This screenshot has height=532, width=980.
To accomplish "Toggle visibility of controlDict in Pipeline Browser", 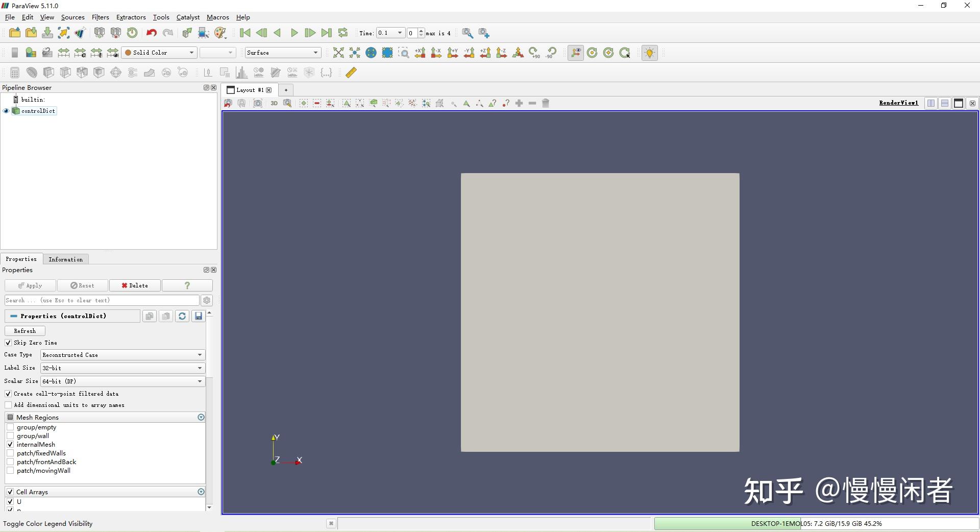I will [x=6, y=111].
